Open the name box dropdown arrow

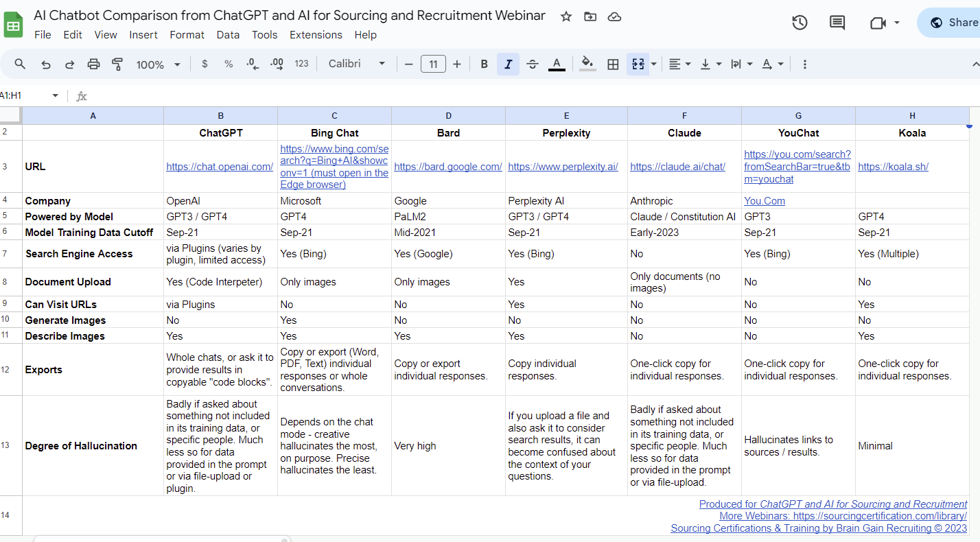[x=56, y=96]
